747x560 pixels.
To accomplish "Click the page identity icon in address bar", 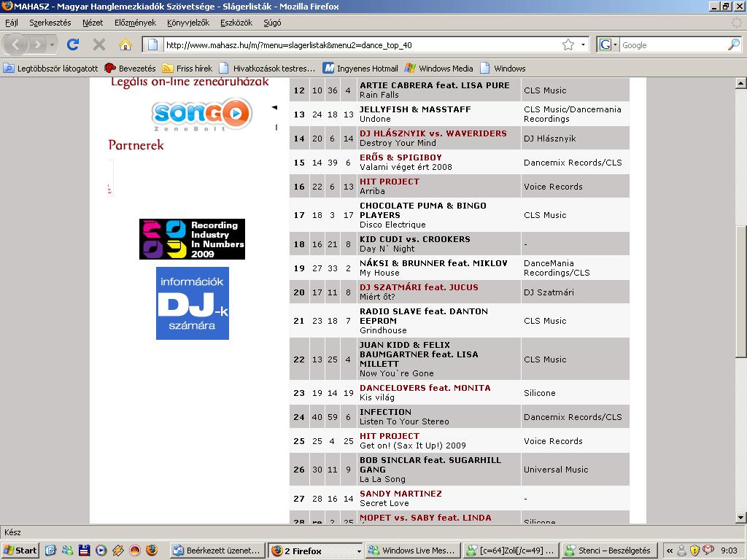I will [x=152, y=44].
